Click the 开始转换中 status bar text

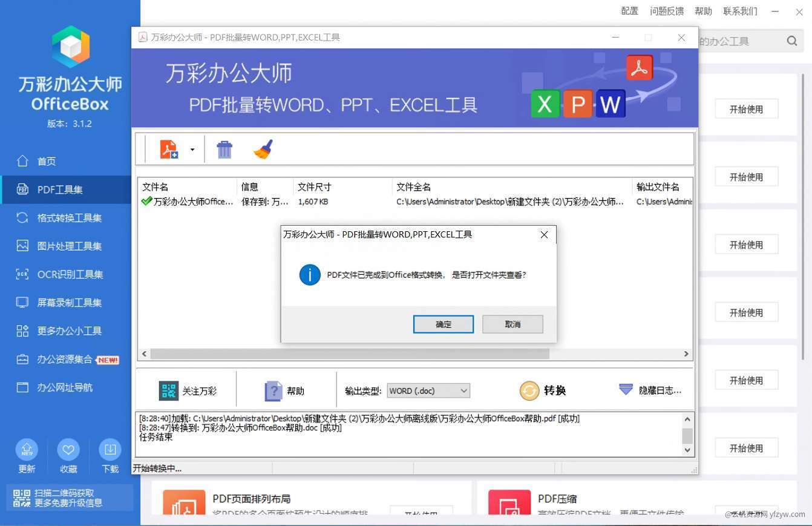pyautogui.click(x=157, y=468)
